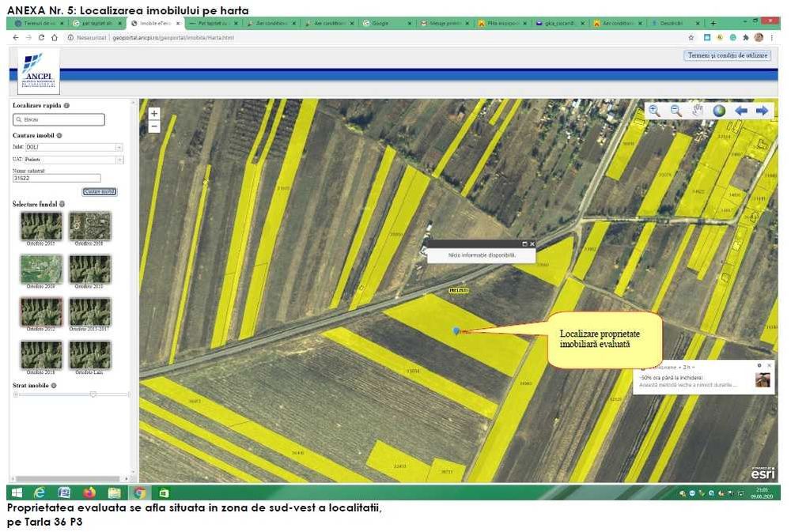This screenshot has height=532, width=791.
Task: Open the Chrome three-dot menu
Action: pyautogui.click(x=772, y=37)
